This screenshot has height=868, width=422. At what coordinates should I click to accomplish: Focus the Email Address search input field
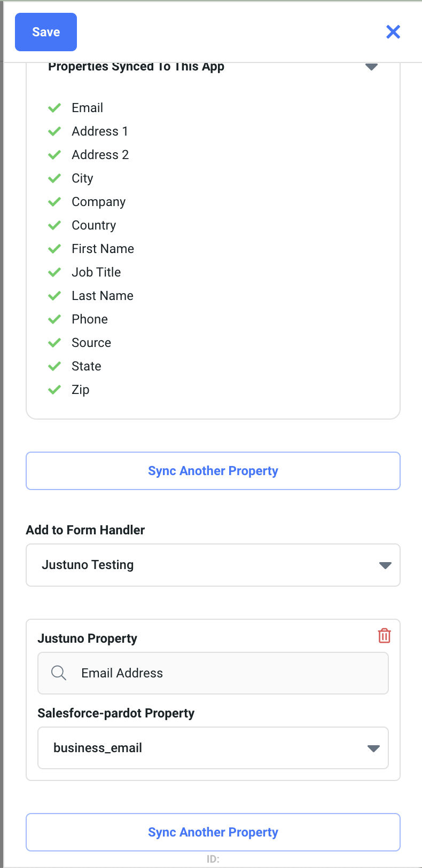224,673
